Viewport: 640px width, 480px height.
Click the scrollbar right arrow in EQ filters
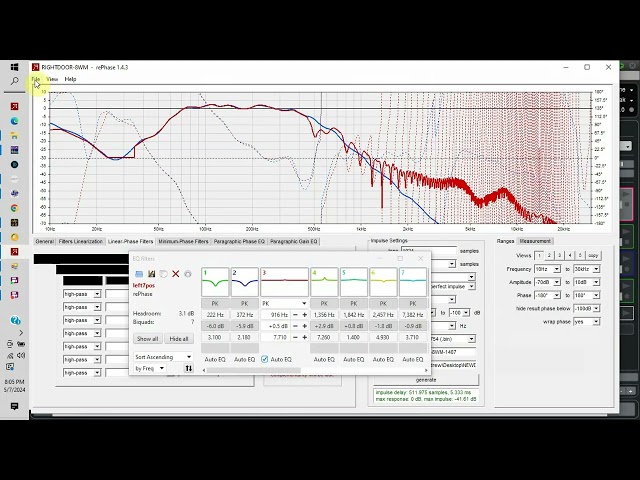tap(426, 370)
